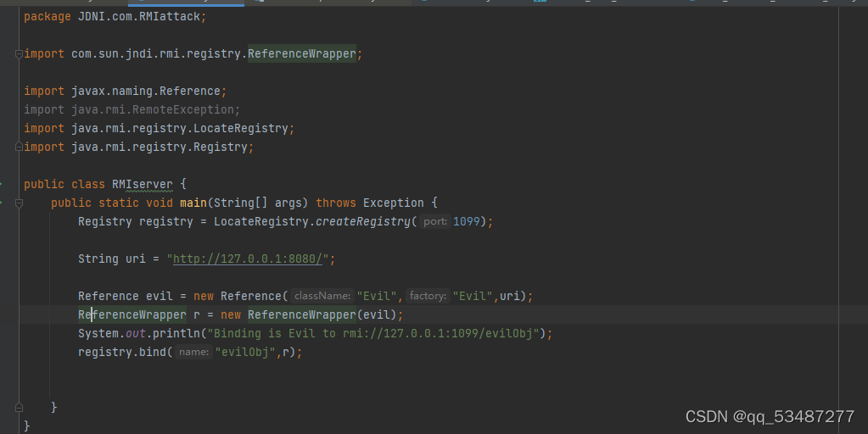The height and width of the screenshot is (434, 868).
Task: Click 'throws' keyword in main signature
Action: pos(336,203)
